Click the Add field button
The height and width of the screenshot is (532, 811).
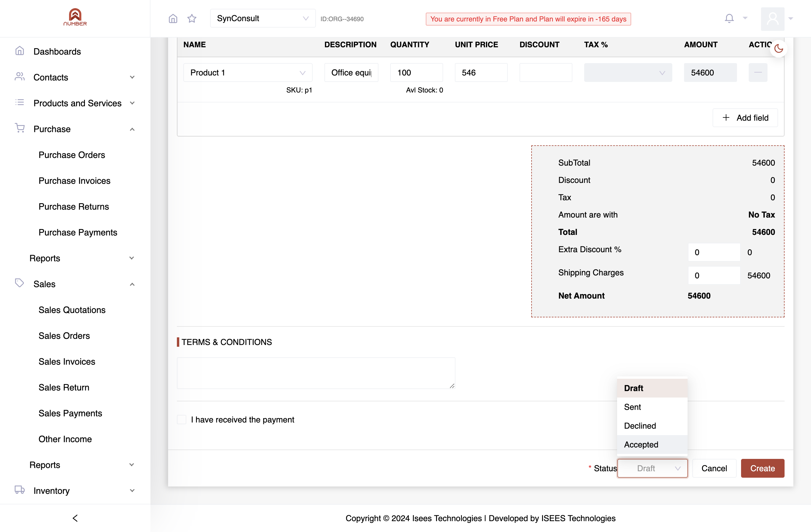[745, 118]
